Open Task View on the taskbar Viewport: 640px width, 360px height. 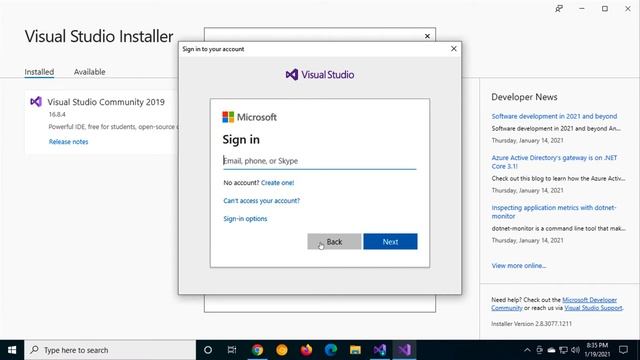point(232,350)
